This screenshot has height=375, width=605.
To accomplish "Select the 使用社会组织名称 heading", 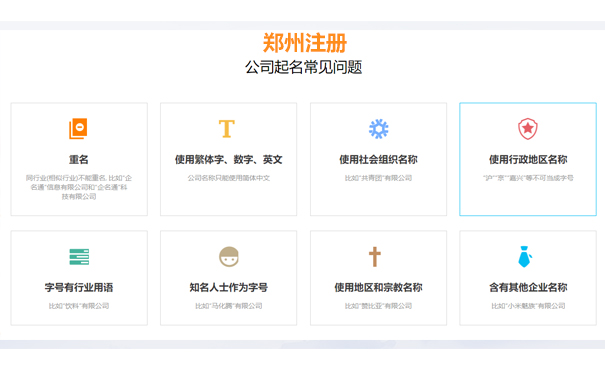I will [379, 159].
